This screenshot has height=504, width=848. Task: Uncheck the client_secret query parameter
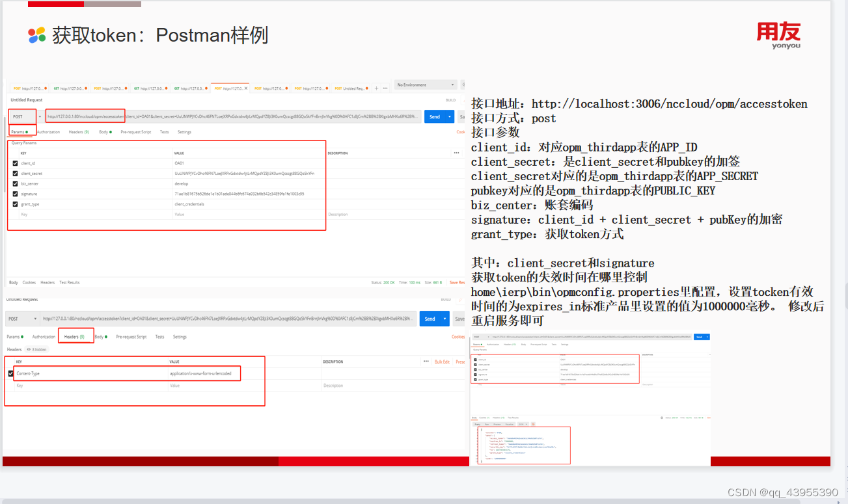pos(14,174)
